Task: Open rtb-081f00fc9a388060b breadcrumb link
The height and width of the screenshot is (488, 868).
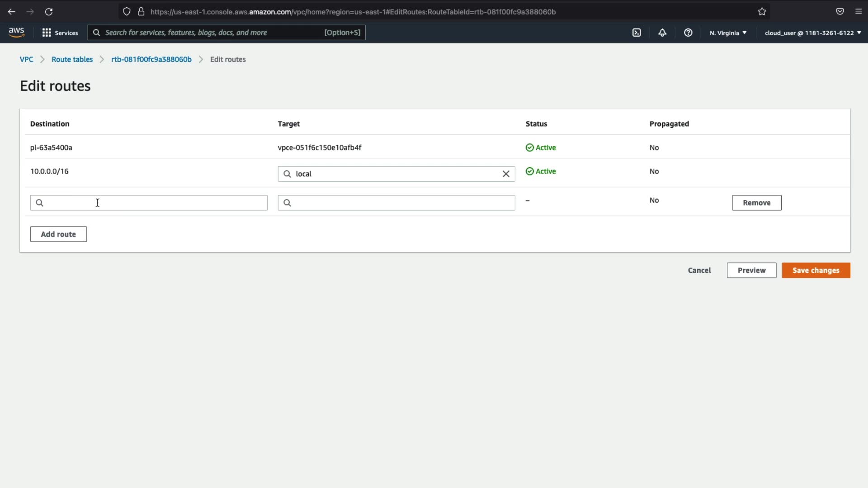Action: [151, 59]
